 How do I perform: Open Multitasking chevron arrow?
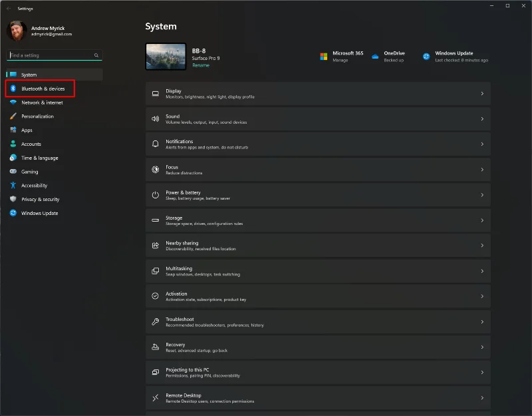coord(482,271)
